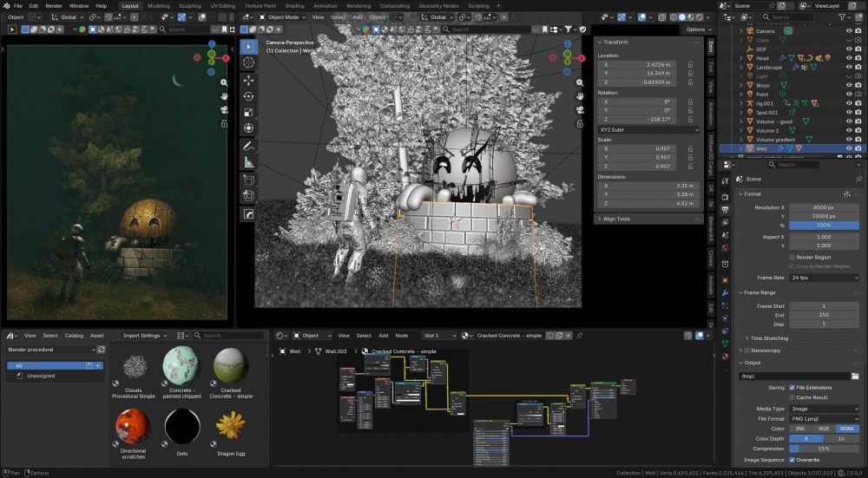Viewport: 868px width, 478px height.
Task: Enable the Render Region checkbox
Action: (x=792, y=258)
